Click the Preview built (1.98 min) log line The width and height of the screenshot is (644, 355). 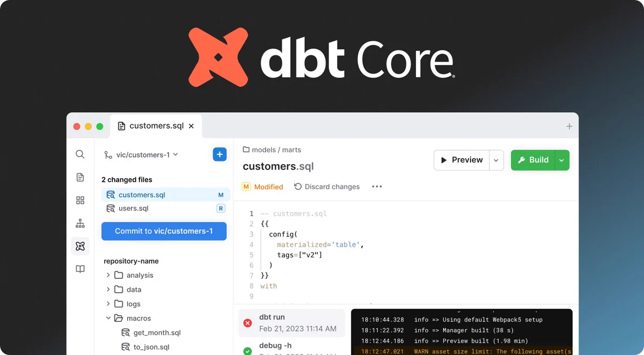click(x=444, y=341)
